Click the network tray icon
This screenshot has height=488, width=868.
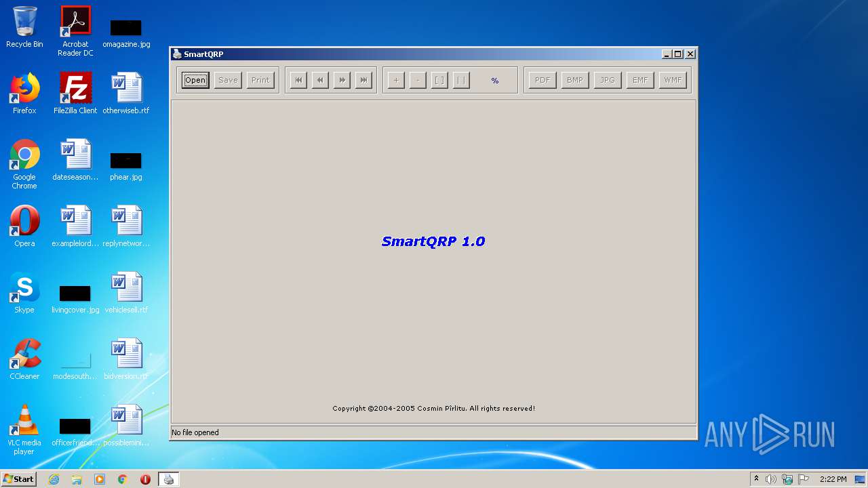787,479
